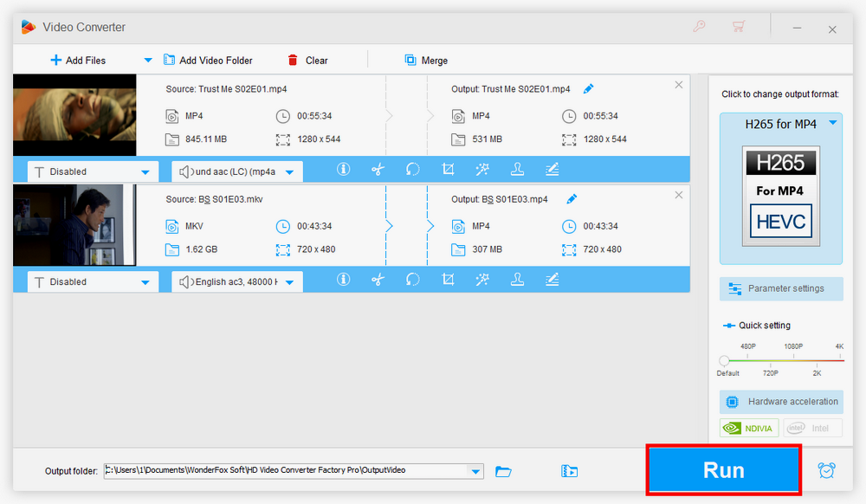This screenshot has height=504, width=866.
Task: Toggle Intel hardware acceleration
Action: [x=812, y=428]
